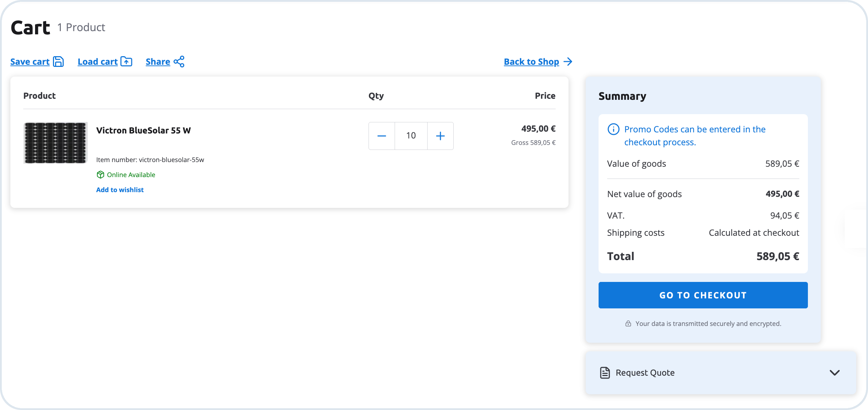The height and width of the screenshot is (410, 868).
Task: Select the Total 589,05 € amount
Action: tap(778, 256)
